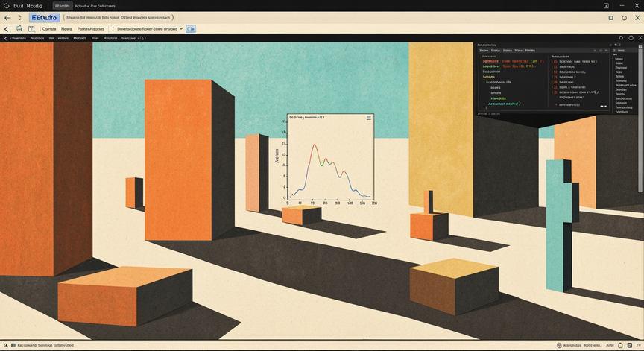
Task: Click the toolbar dropdown's down arrow
Action: click(181, 29)
